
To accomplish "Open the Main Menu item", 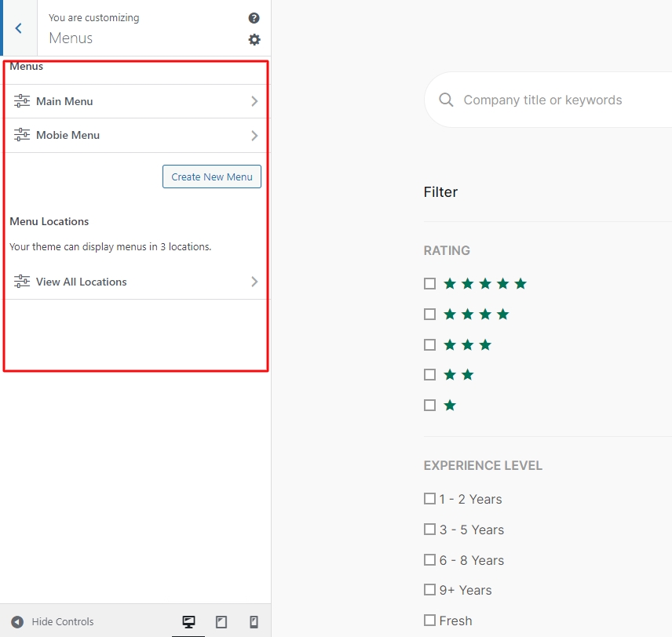I will (64, 101).
